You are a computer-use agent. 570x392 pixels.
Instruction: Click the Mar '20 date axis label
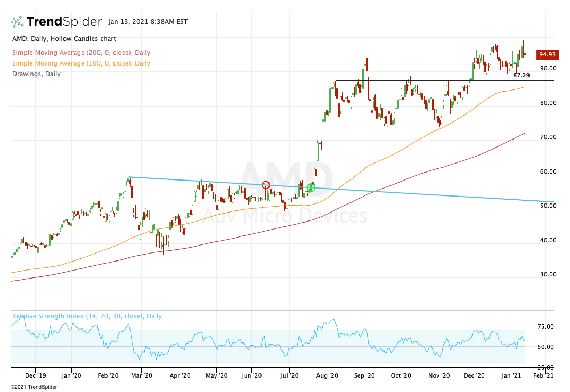141,375
